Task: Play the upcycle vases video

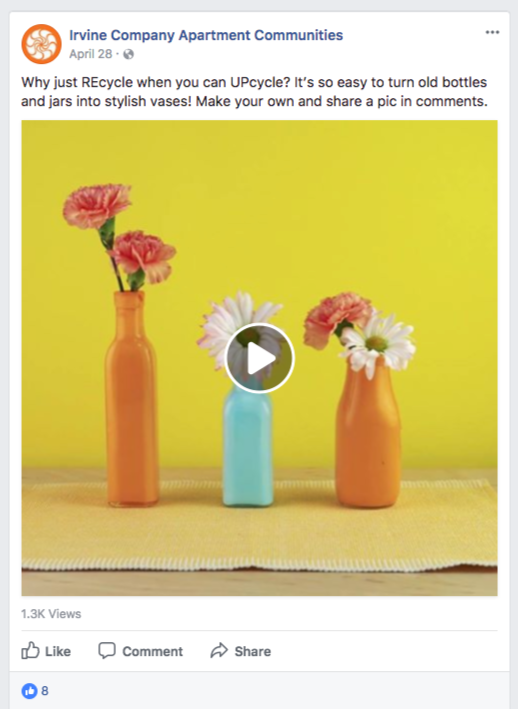Action: pos(259,358)
